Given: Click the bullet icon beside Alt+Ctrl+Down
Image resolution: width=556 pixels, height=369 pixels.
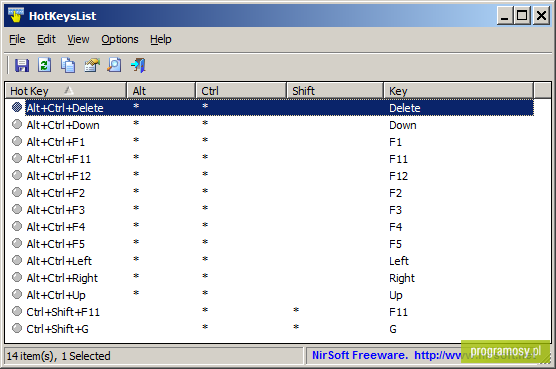Looking at the screenshot, I should point(17,124).
